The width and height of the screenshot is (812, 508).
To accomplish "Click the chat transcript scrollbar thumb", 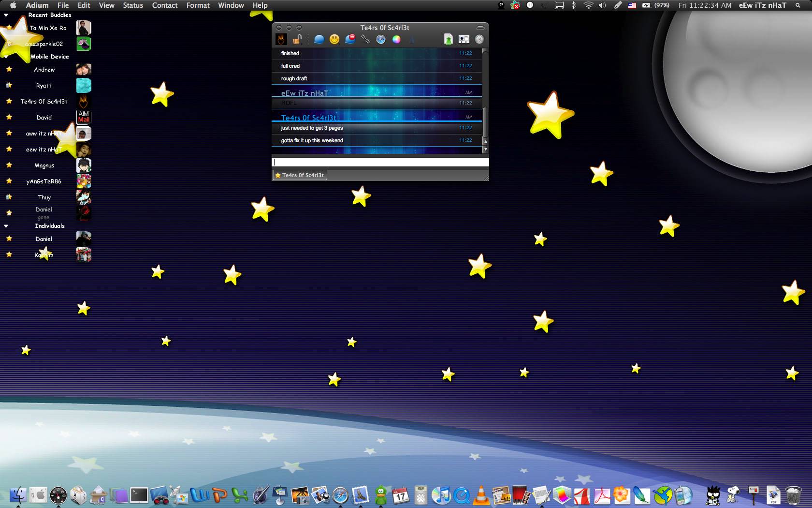I will [x=485, y=122].
